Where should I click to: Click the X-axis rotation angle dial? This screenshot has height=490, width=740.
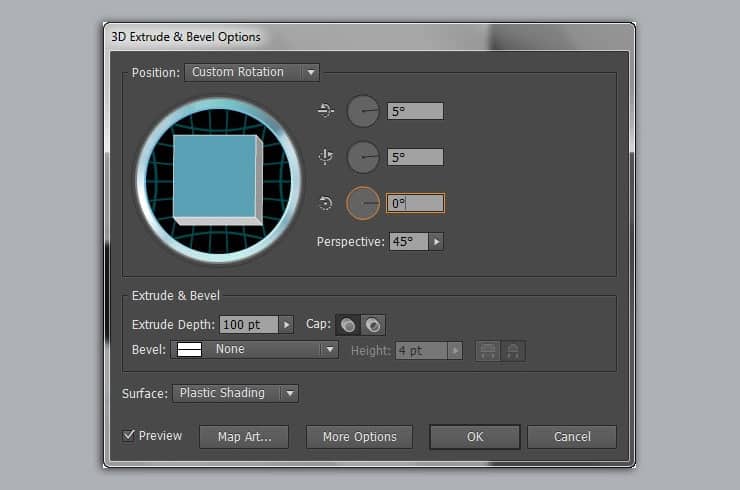(x=363, y=111)
